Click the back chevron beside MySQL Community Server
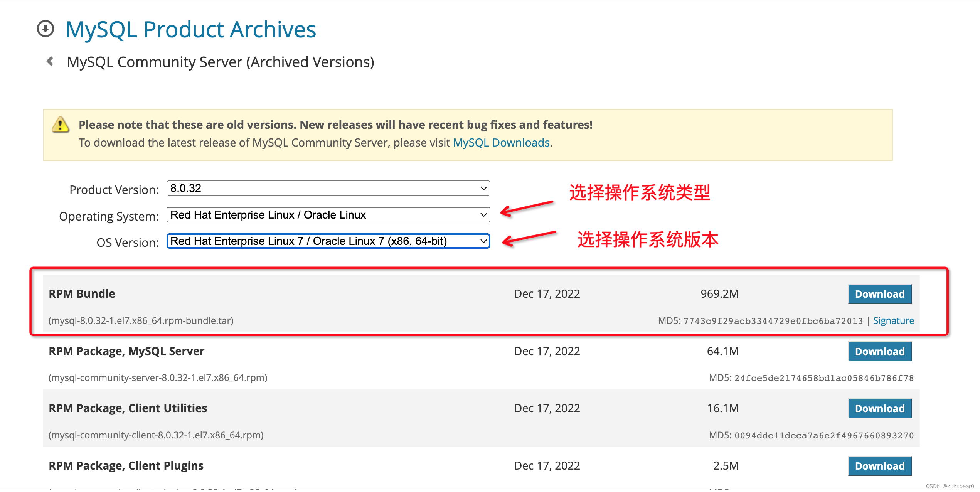The width and height of the screenshot is (980, 492). click(50, 61)
